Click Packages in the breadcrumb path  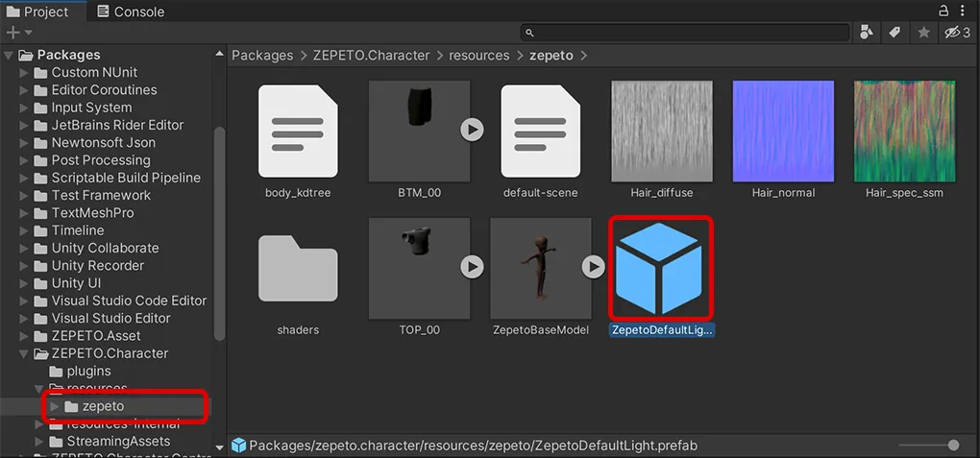click(x=262, y=55)
